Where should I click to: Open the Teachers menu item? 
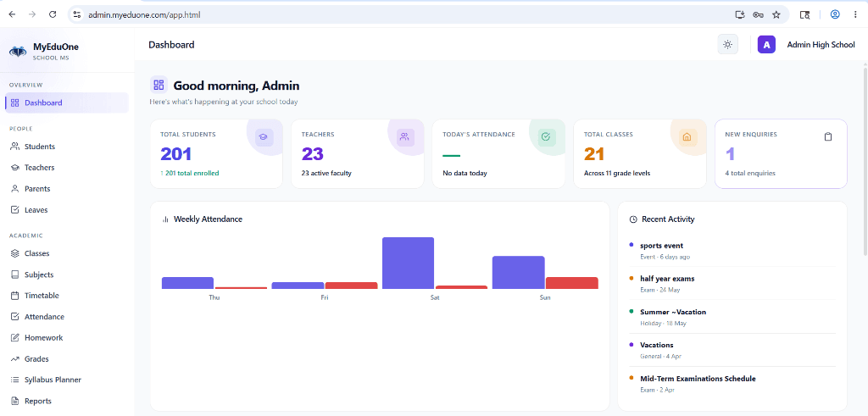[x=67, y=168]
